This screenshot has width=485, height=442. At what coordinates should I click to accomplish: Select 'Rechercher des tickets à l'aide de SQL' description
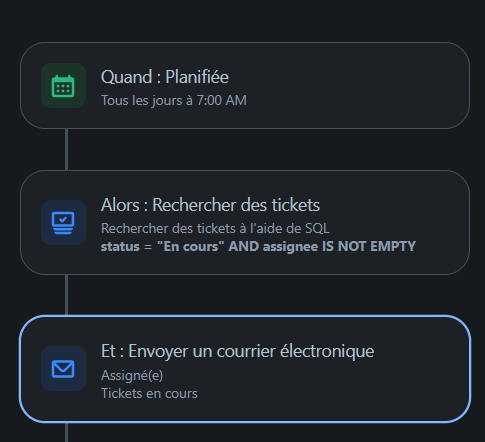point(215,228)
